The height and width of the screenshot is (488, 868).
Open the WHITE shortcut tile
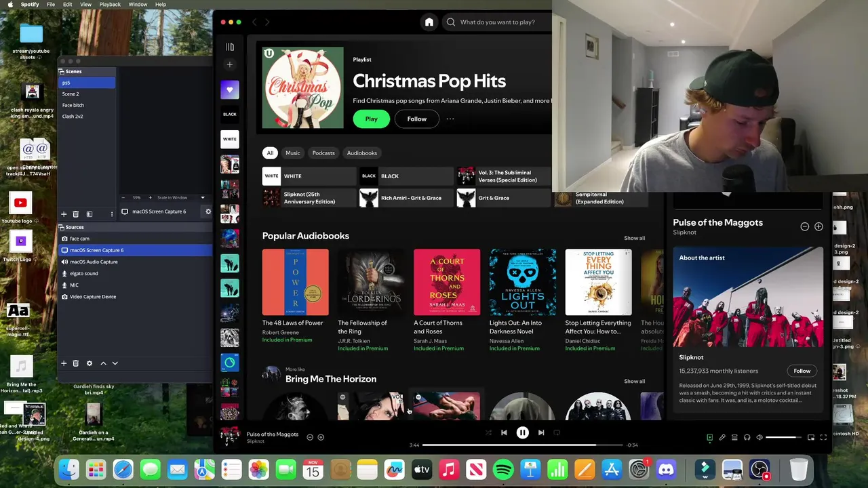coord(309,176)
